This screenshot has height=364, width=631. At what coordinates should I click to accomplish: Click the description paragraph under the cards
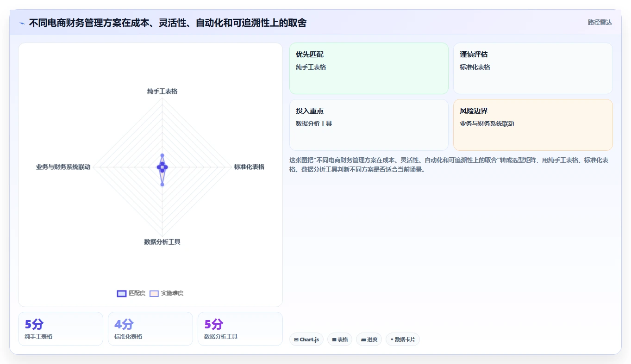pyautogui.click(x=449, y=165)
